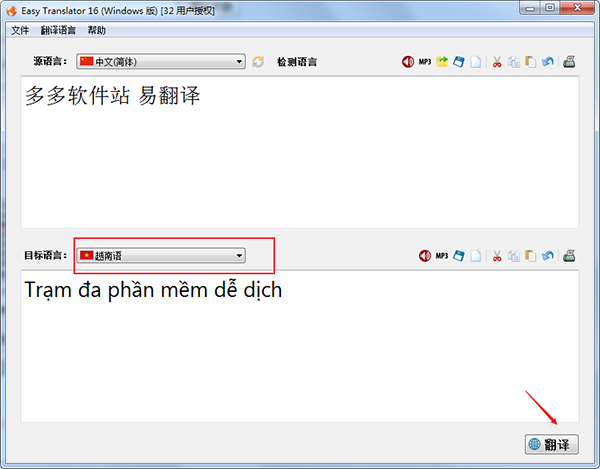Viewport: 600px width, 469px height.
Task: Open target language dropdown 越南语
Action: 161,256
